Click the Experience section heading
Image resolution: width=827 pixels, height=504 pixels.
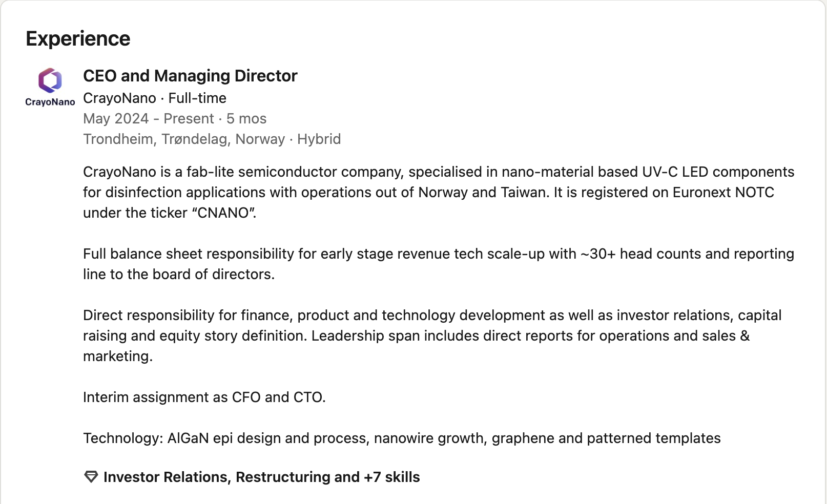click(x=78, y=39)
